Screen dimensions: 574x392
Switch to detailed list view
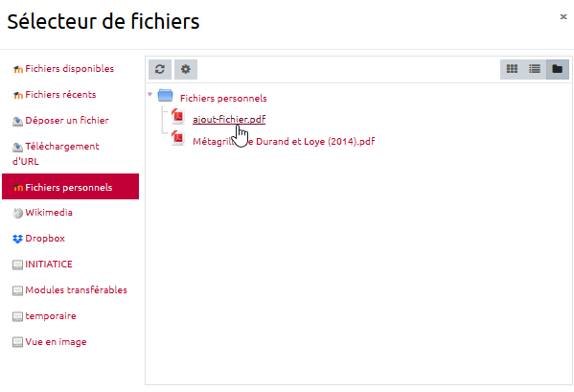[x=535, y=69]
